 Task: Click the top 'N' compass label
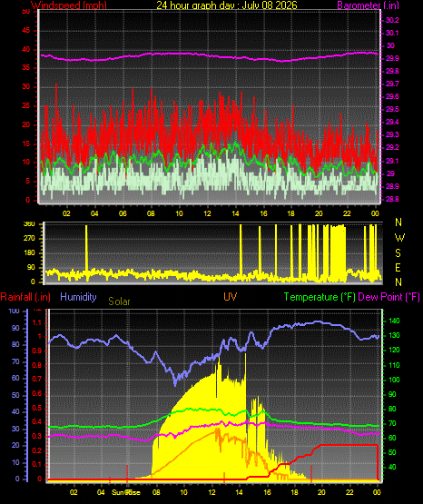pyautogui.click(x=398, y=222)
